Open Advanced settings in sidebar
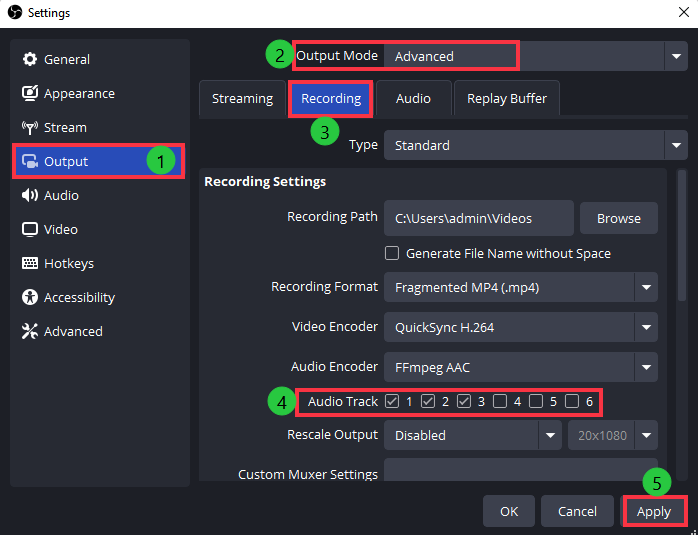This screenshot has width=698, height=535. (x=99, y=332)
